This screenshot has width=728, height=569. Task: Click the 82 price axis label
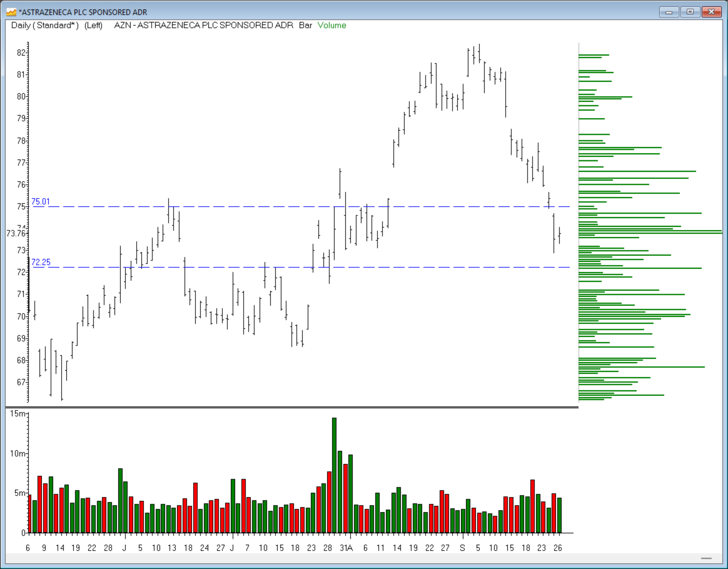coord(21,53)
